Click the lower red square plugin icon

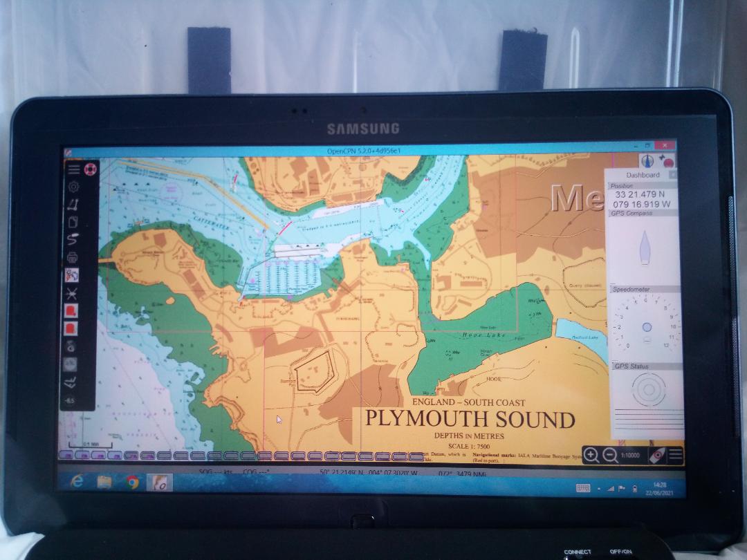71,328
